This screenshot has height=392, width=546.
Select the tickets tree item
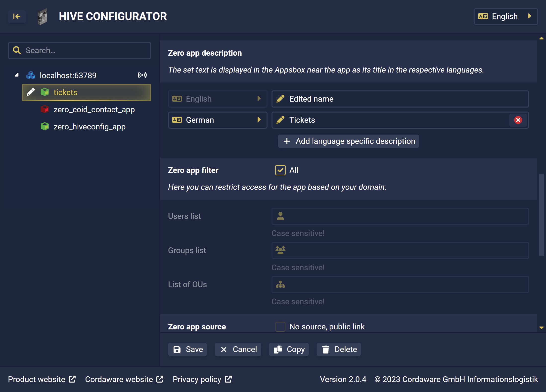tap(87, 92)
